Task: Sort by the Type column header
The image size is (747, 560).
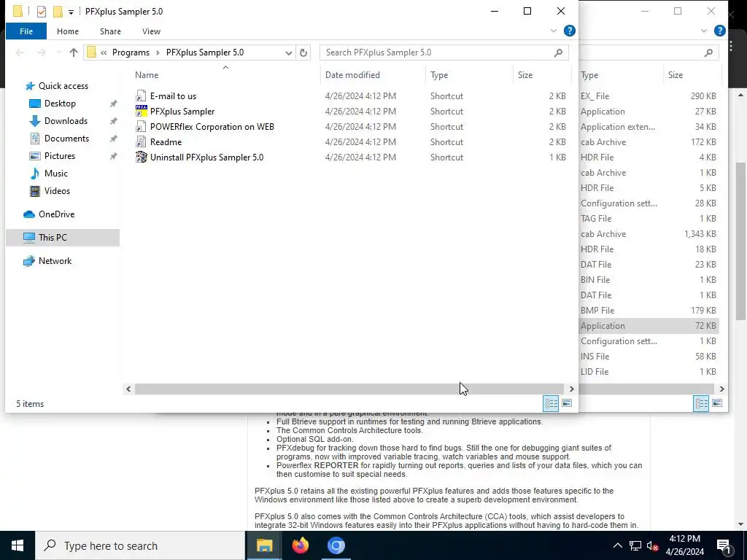Action: (x=438, y=75)
